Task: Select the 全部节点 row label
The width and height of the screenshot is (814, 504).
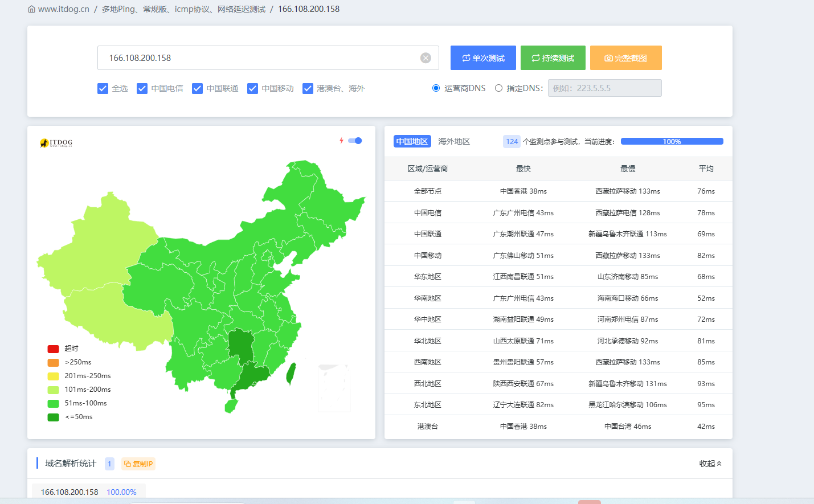Action: (x=428, y=191)
